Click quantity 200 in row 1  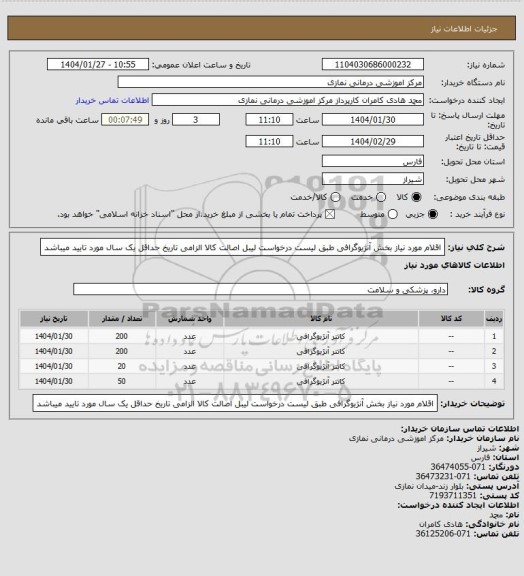[122, 336]
